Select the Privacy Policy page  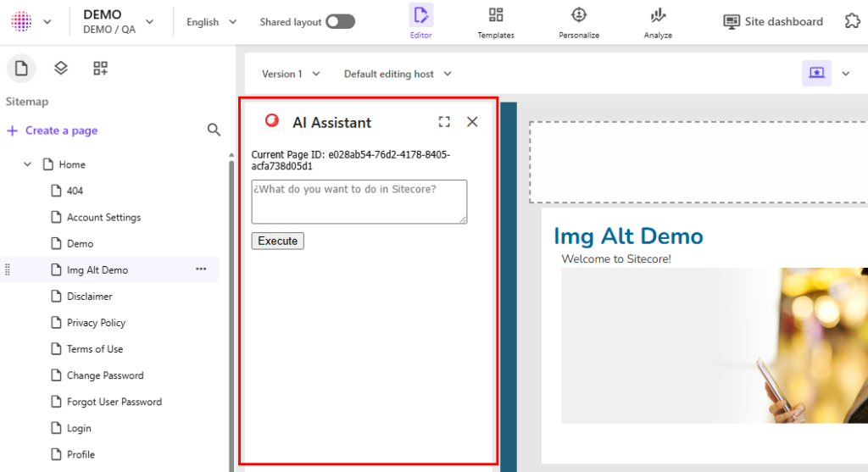[x=96, y=323]
